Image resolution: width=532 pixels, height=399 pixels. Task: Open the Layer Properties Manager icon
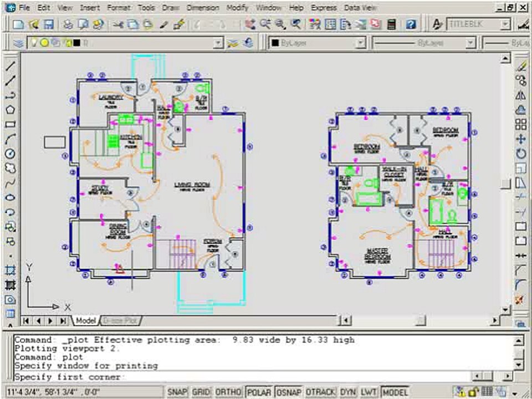(19, 43)
